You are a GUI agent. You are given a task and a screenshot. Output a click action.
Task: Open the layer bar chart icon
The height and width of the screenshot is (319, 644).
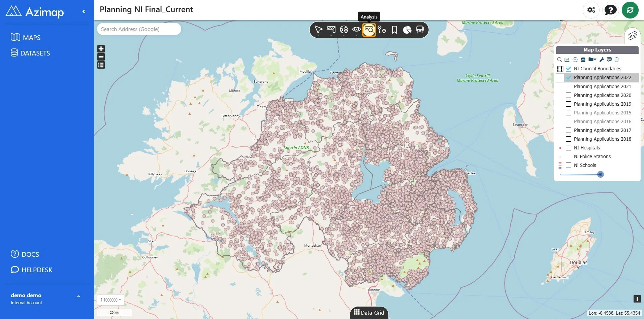[567, 60]
